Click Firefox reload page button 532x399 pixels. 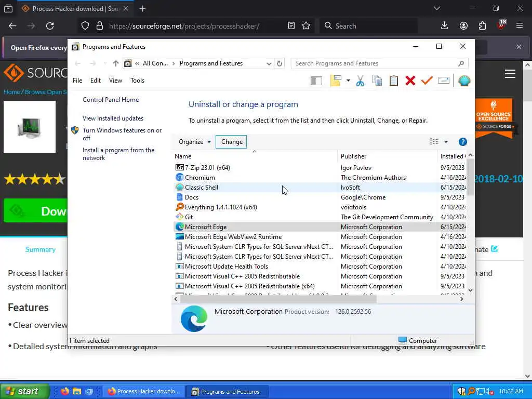50,26
